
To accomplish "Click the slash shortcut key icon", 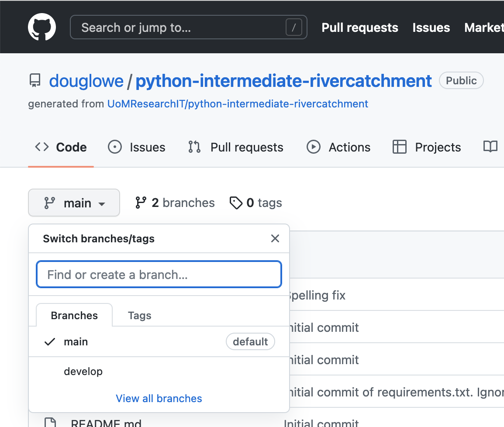I will pos(293,28).
